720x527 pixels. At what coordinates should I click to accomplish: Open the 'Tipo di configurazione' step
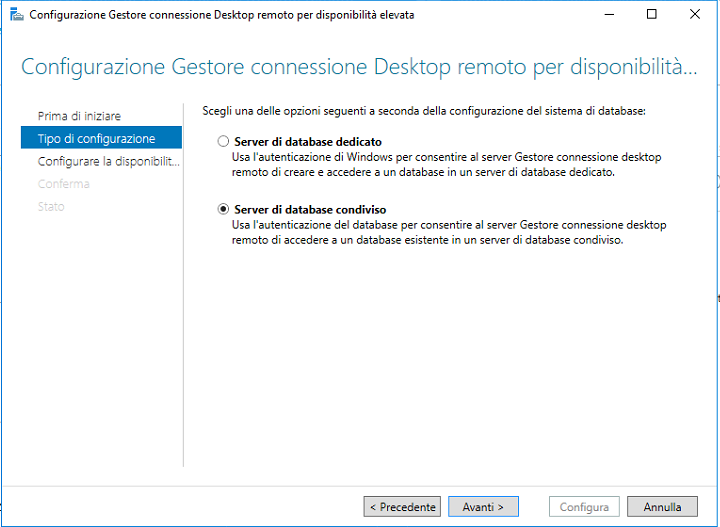click(96, 138)
